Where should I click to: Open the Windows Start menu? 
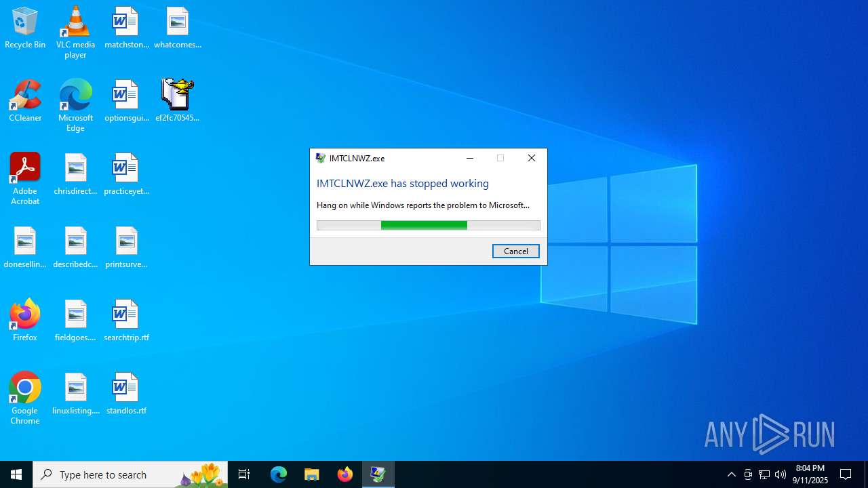(16, 474)
